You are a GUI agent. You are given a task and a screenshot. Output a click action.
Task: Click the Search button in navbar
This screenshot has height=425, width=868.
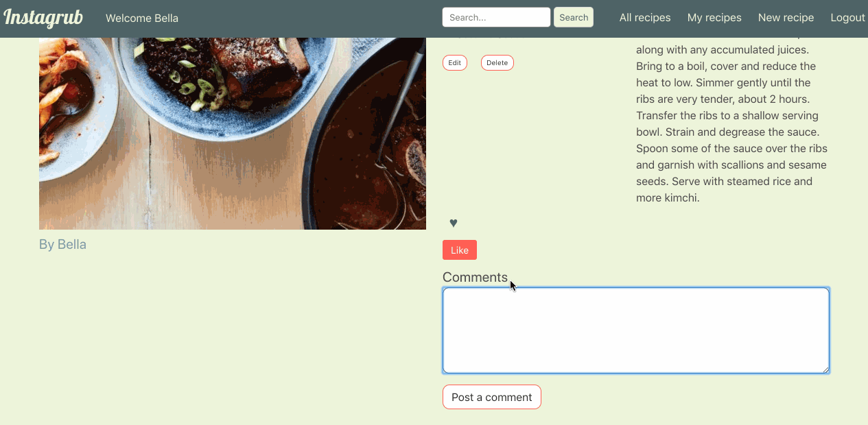[573, 18]
